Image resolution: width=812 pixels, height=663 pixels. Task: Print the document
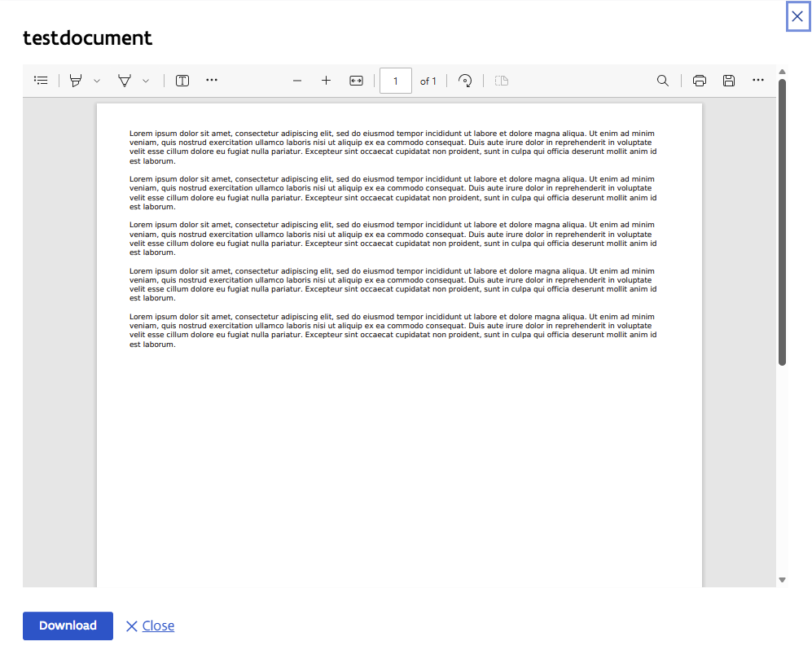point(699,81)
